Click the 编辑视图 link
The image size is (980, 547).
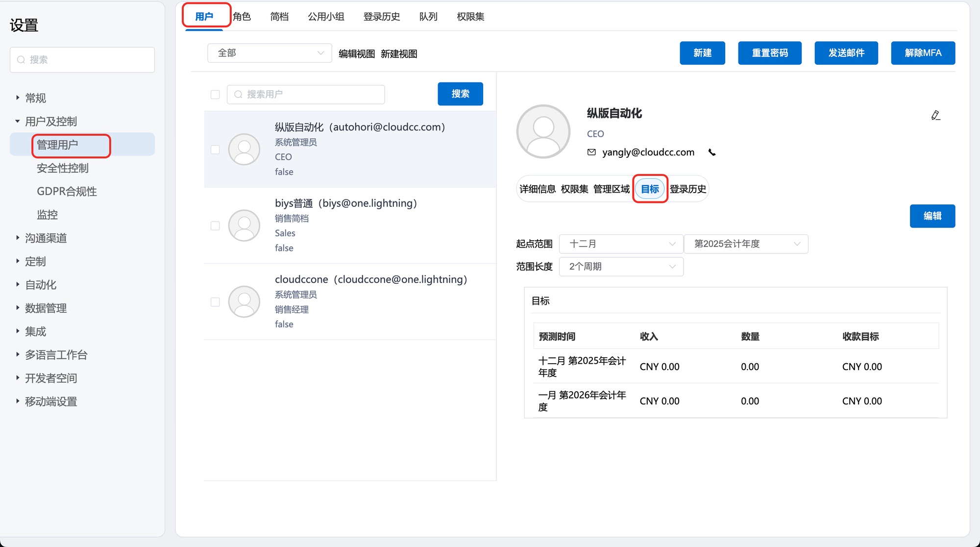click(356, 53)
